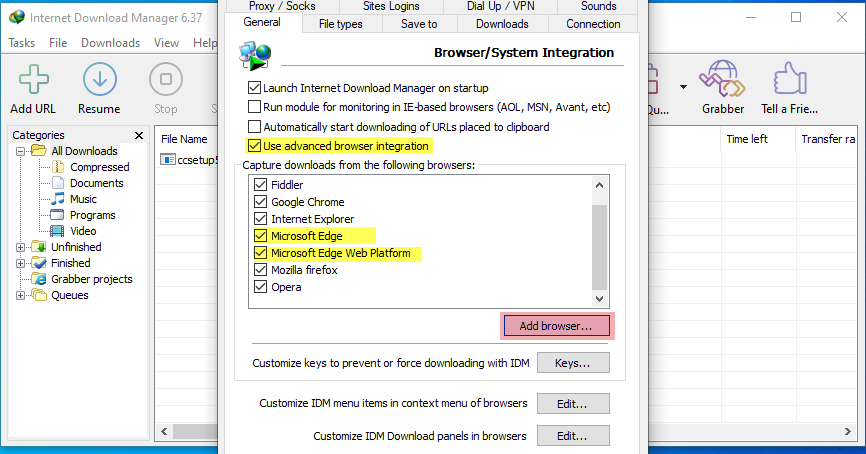Open the Sounds tab
Screen dimensions: 866x454
pyautogui.click(x=598, y=6)
